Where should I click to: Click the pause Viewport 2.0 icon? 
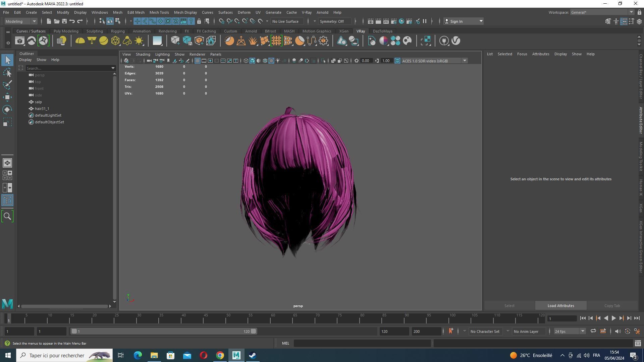[425, 21]
